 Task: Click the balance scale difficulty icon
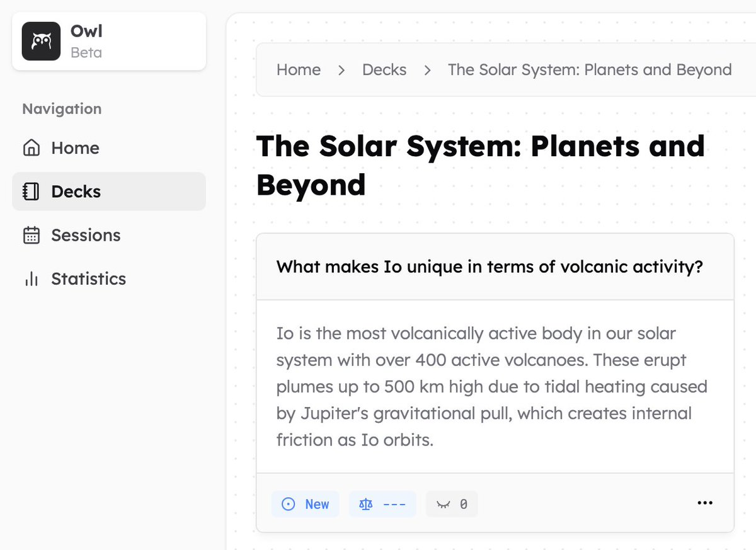365,504
